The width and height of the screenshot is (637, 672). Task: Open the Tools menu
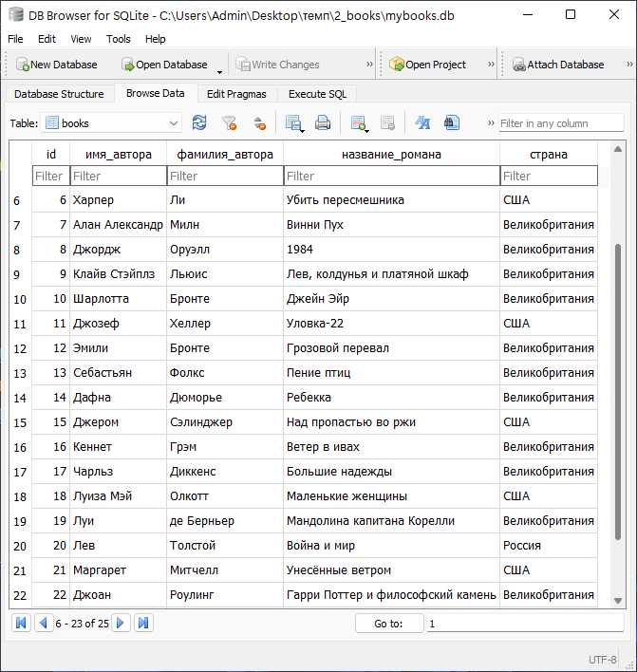click(x=119, y=39)
